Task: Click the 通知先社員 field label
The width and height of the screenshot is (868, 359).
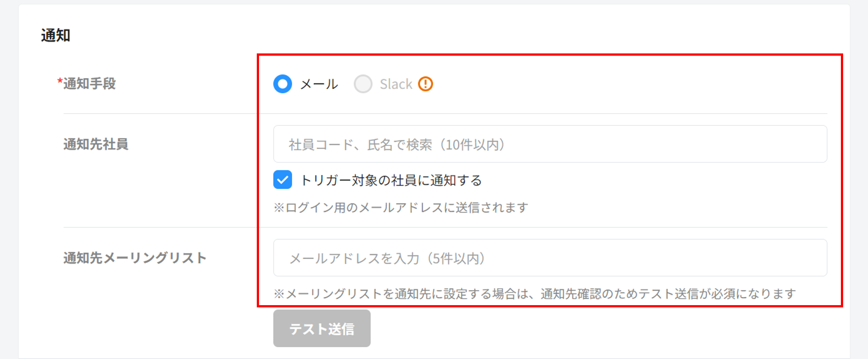Action: 96,144
